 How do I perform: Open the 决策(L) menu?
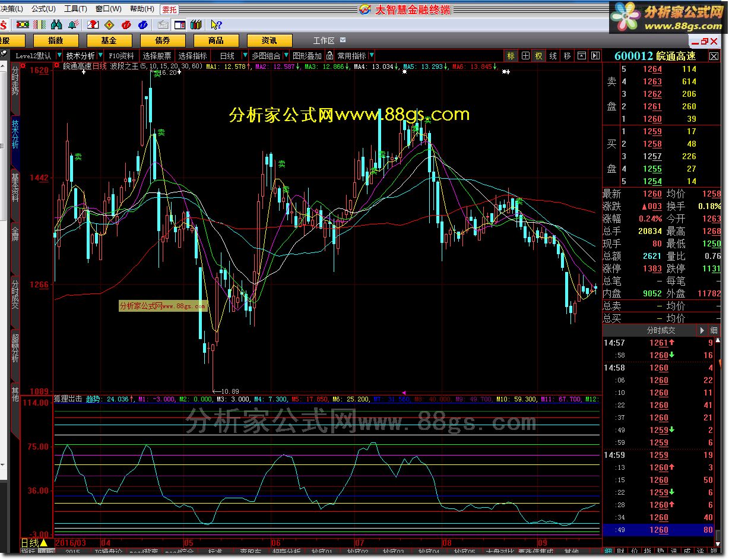point(11,9)
